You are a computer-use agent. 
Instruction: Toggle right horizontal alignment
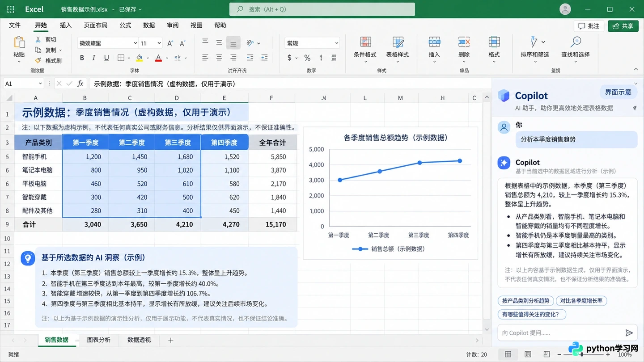pyautogui.click(x=233, y=58)
